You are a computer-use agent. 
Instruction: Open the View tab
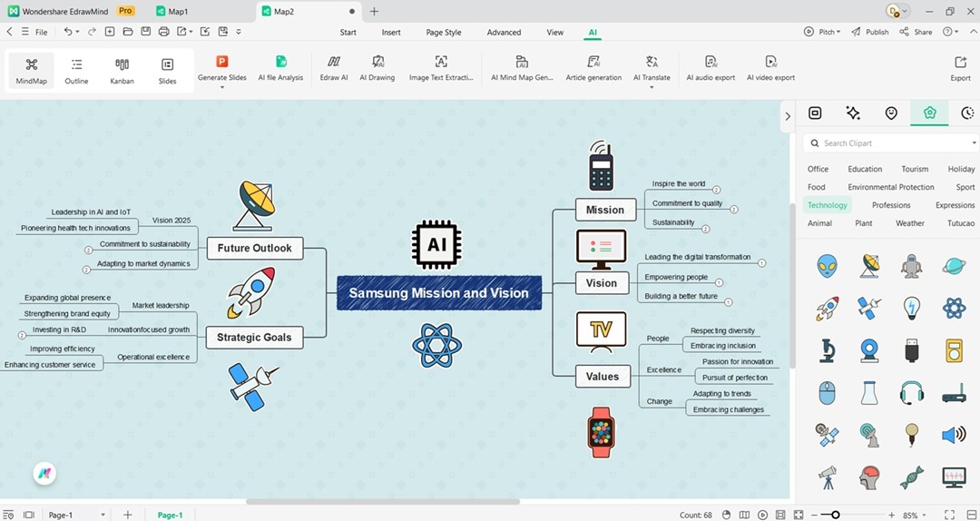[555, 33]
